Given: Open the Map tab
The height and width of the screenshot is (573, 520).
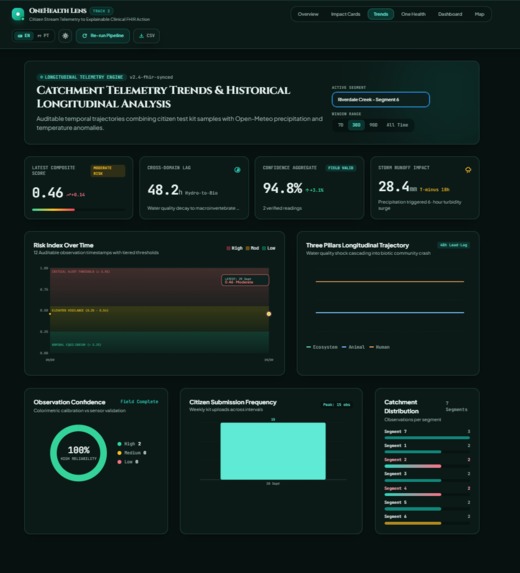Looking at the screenshot, I should (x=479, y=14).
